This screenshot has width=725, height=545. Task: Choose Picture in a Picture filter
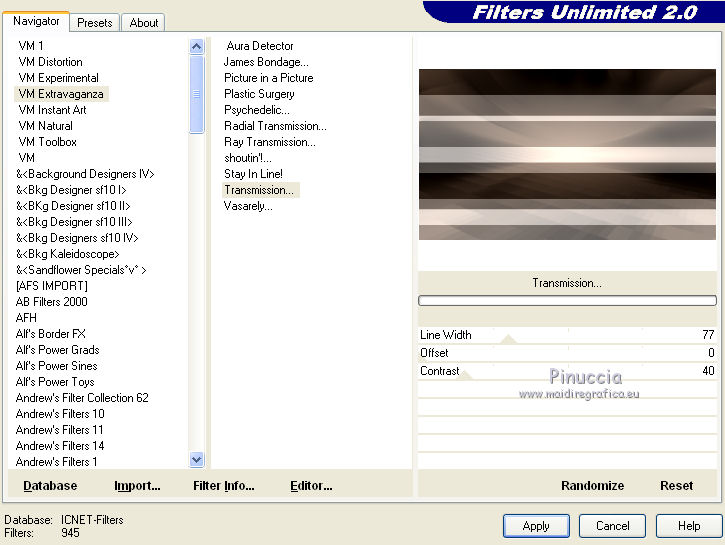(268, 78)
